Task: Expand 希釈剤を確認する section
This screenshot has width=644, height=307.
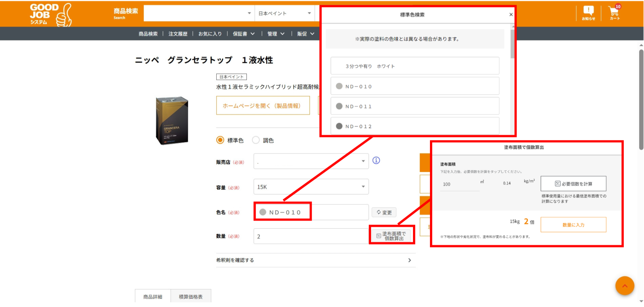Action: pyautogui.click(x=315, y=260)
